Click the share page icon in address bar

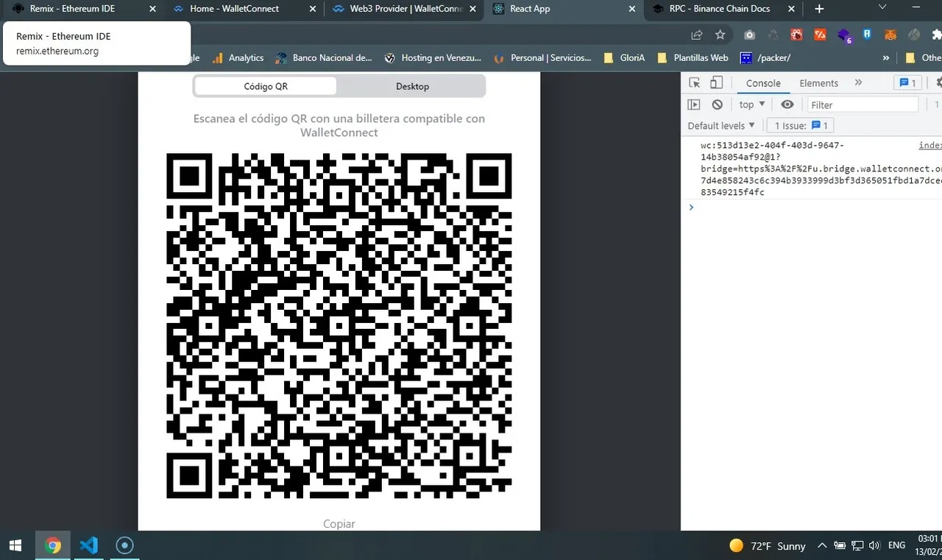[x=697, y=35]
